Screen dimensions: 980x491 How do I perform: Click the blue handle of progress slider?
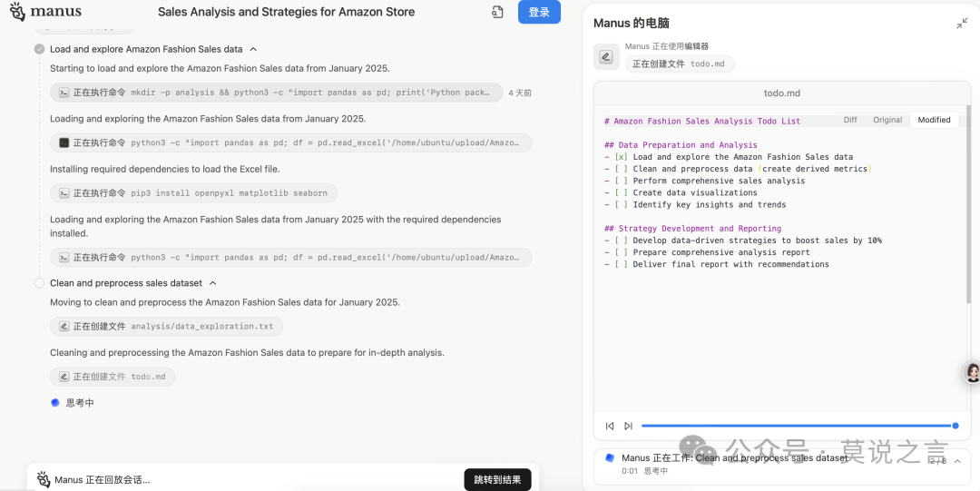coord(955,426)
